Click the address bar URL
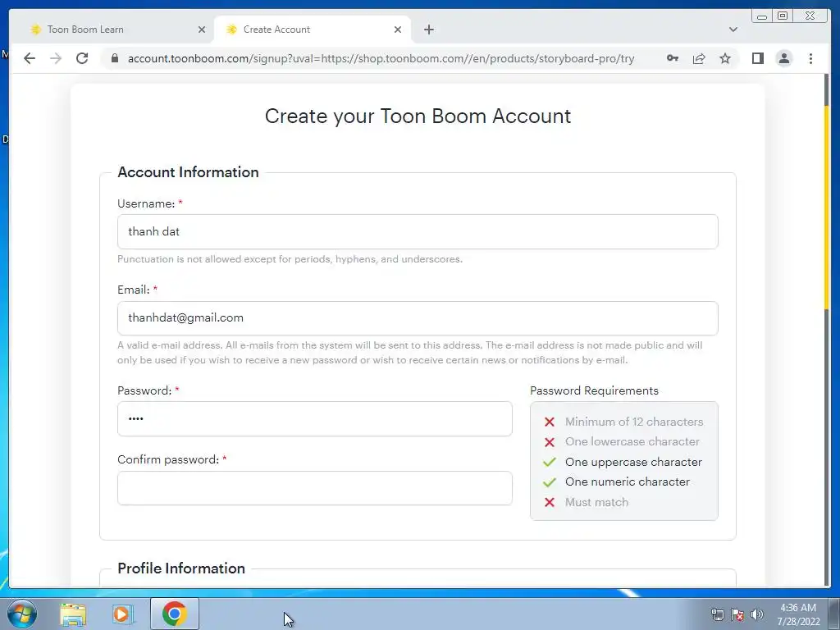 point(381,58)
